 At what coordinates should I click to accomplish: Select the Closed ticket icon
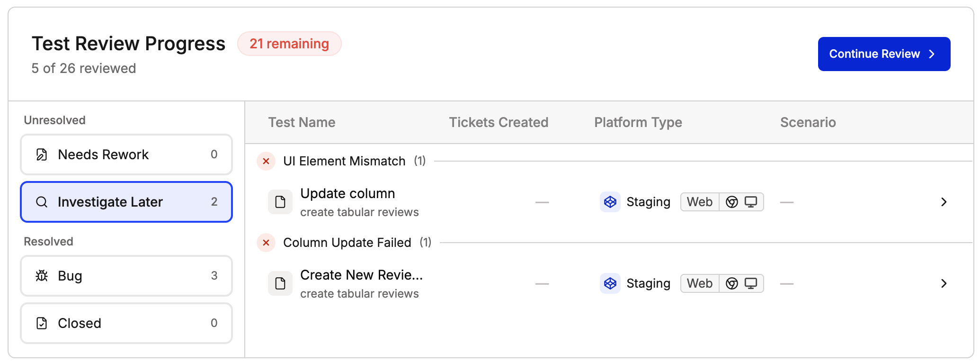(42, 323)
